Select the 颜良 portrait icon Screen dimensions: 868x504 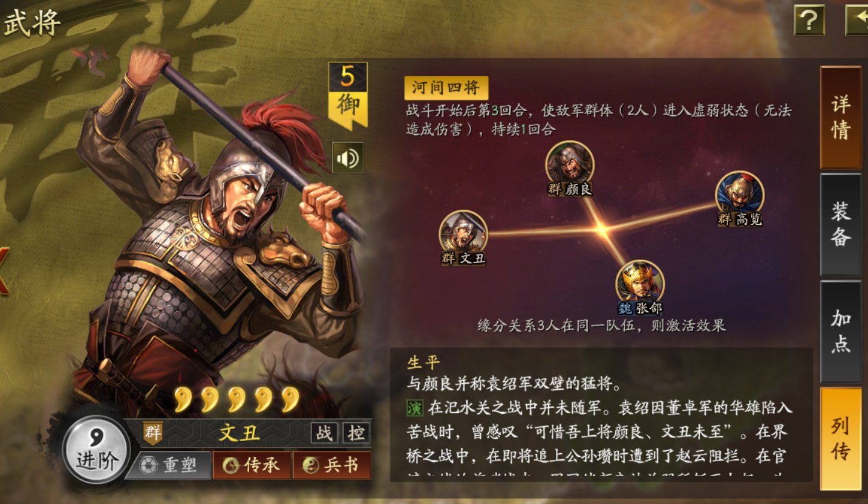(x=570, y=164)
